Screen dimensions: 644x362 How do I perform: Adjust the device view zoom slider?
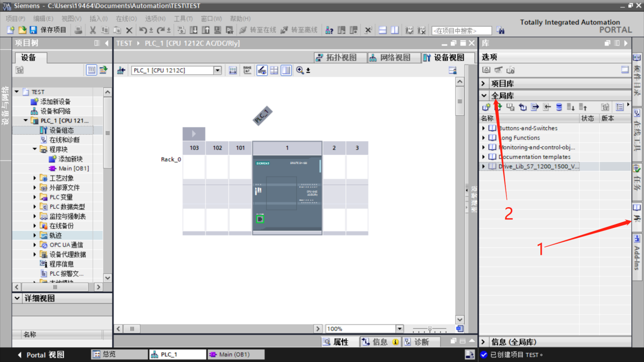point(430,329)
